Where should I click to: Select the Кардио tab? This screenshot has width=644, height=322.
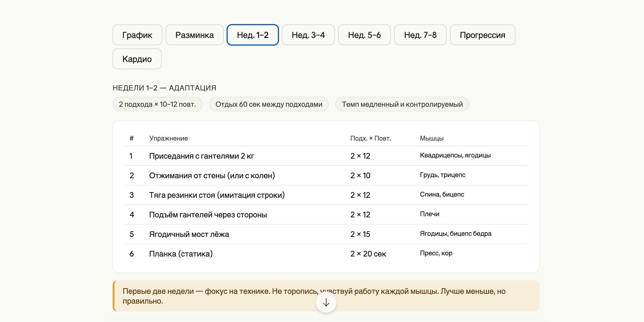[137, 59]
